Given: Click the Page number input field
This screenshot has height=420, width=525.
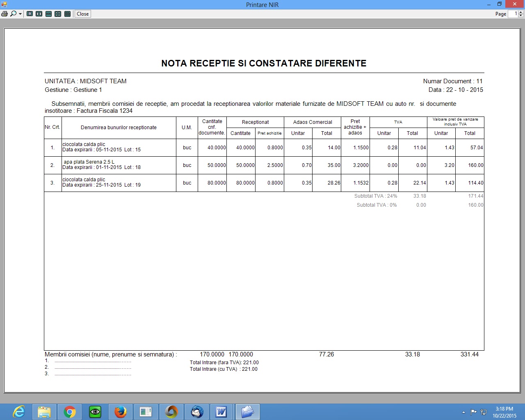Looking at the screenshot, I should (513, 14).
